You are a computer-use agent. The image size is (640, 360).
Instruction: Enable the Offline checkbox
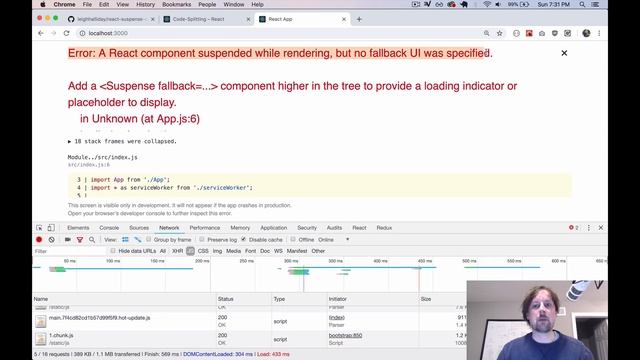pos(293,240)
